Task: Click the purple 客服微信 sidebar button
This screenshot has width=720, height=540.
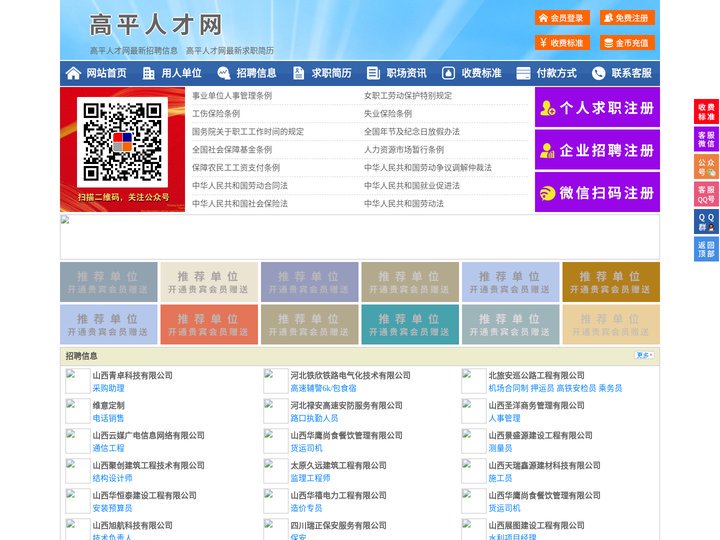Action: tap(706, 139)
